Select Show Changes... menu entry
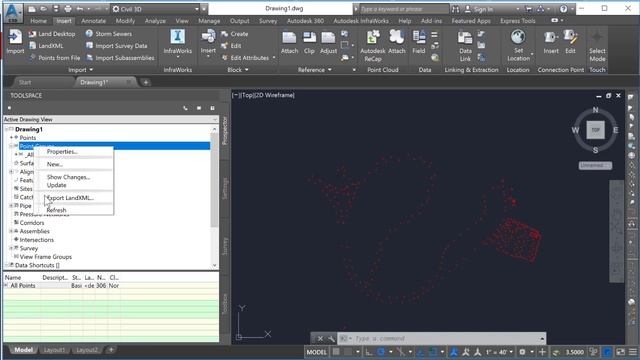This screenshot has height=360, width=640. click(x=68, y=177)
